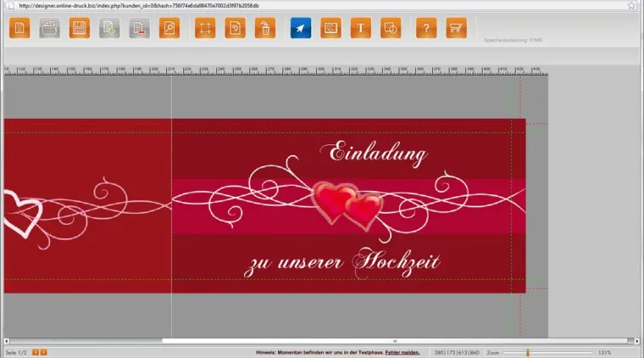Select the white outlined heart on left panel
Image resolution: width=644 pixels, height=358 pixels.
23,213
